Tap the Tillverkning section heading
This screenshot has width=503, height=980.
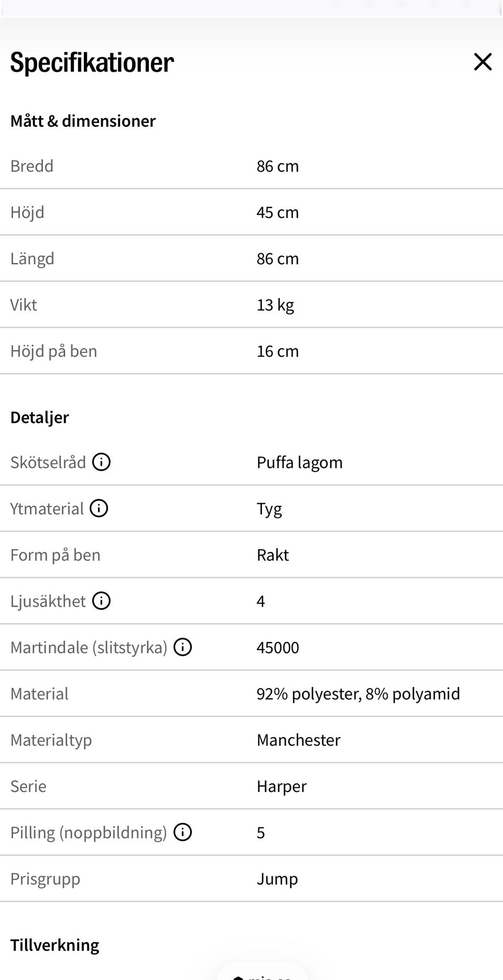pos(54,945)
